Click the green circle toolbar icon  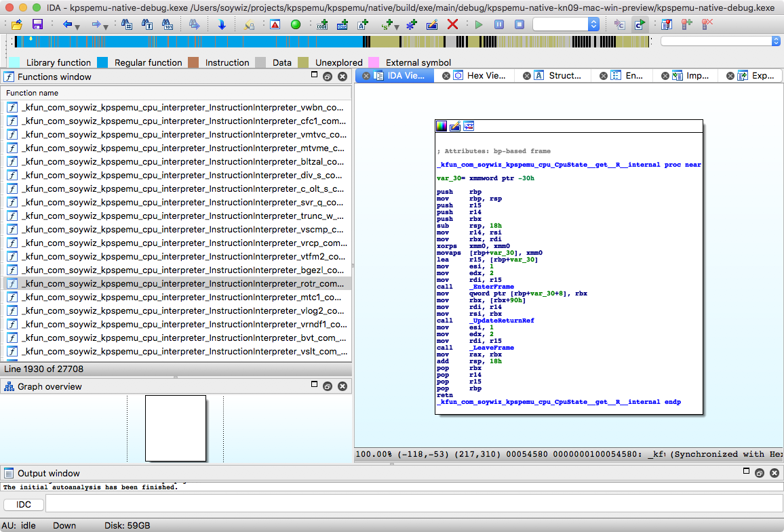click(x=295, y=24)
